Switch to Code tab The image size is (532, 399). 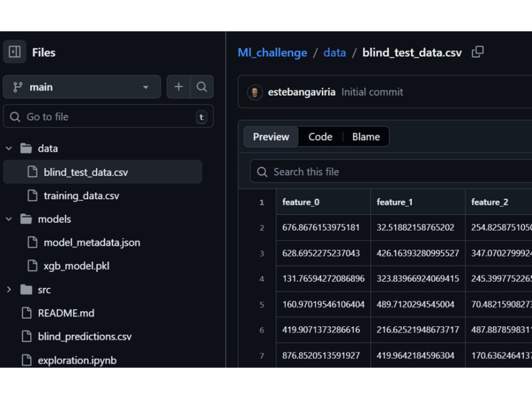(x=320, y=137)
